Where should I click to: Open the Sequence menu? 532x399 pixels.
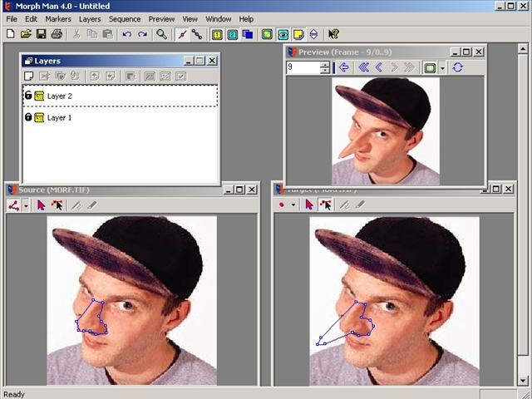[x=125, y=19]
